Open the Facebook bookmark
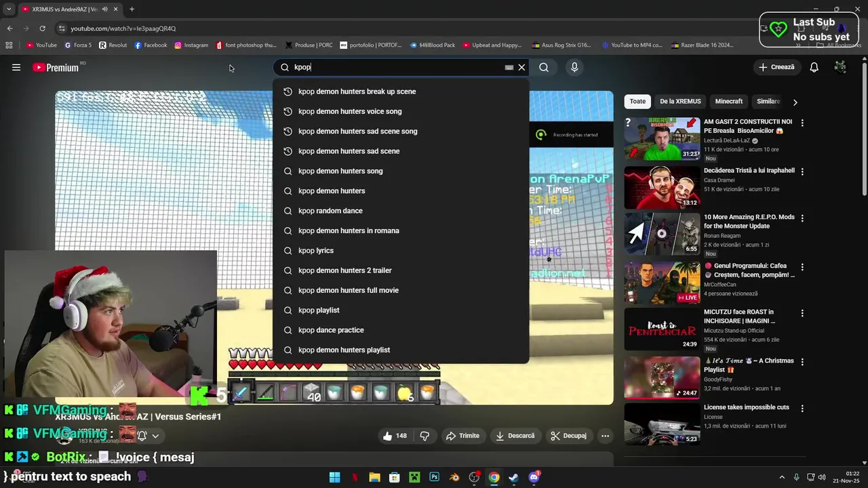The width and height of the screenshot is (868, 488). click(x=151, y=45)
